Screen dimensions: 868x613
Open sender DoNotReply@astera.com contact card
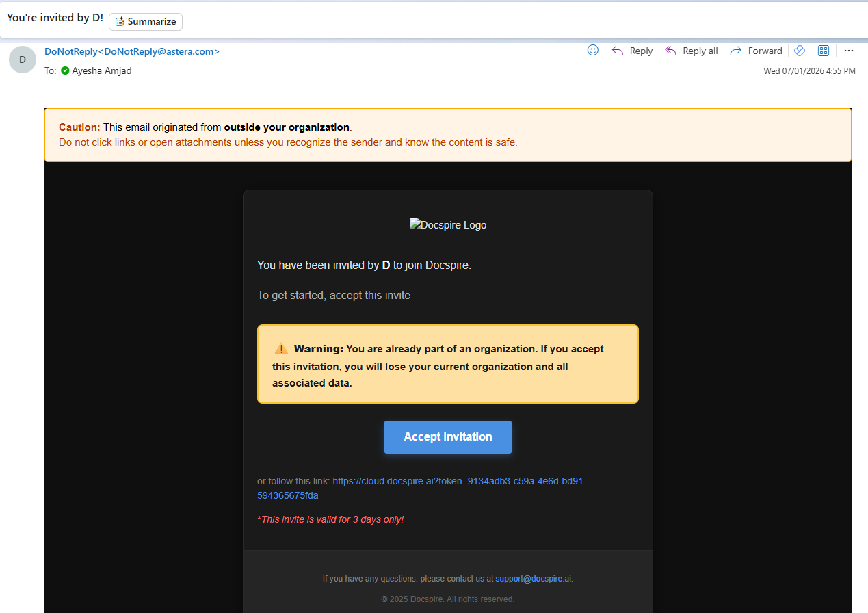pos(132,51)
